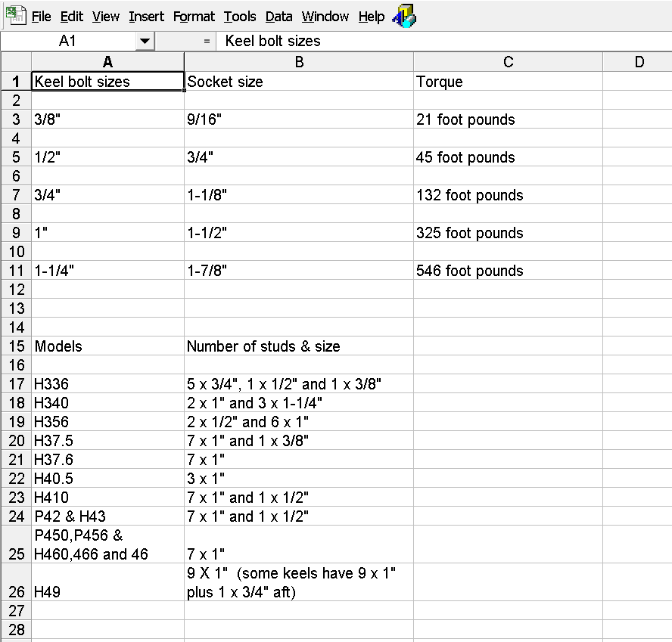Expand the Name Box dropdown arrow
Screen dimensions: 672x642
(145, 41)
